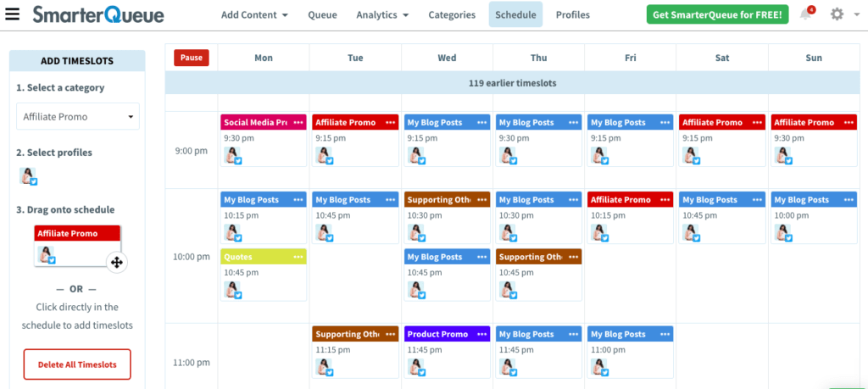Open three-dot menu on Sunday 9:30 pm Affiliate Promo
868x389 pixels.
pyautogui.click(x=849, y=122)
